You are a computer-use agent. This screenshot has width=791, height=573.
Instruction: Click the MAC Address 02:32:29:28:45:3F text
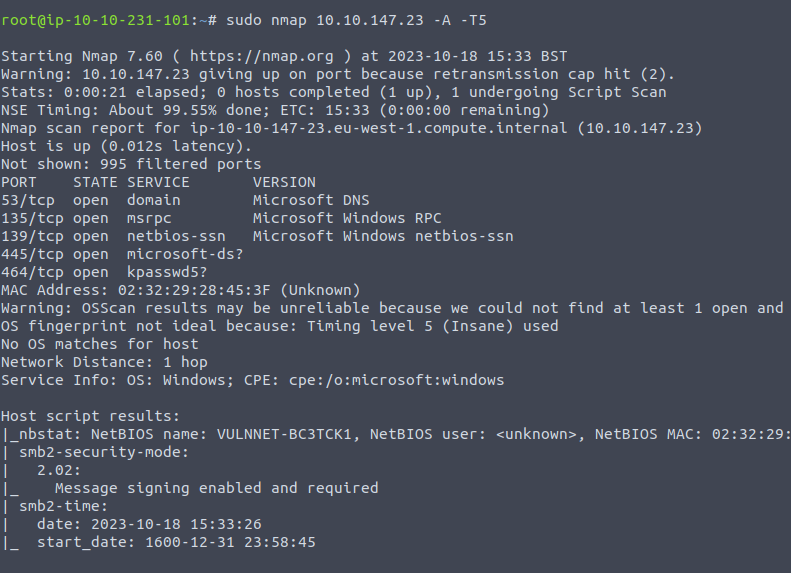pyautogui.click(x=136, y=290)
